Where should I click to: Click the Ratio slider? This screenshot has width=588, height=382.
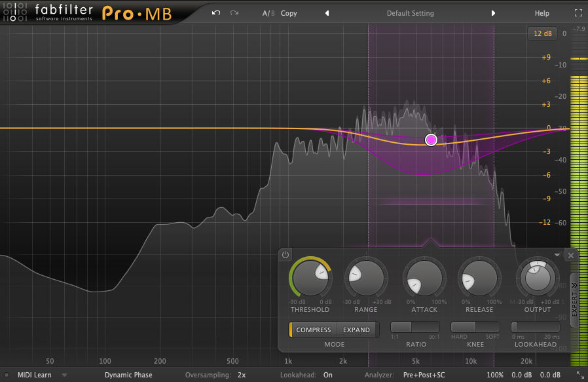414,327
